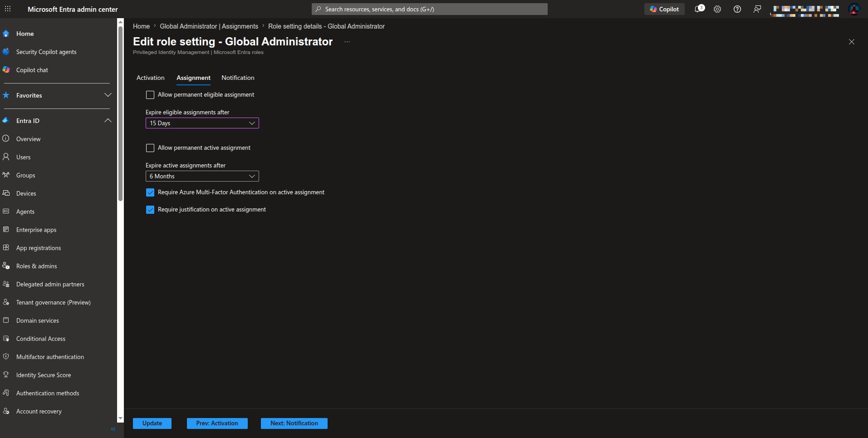Click the Users person icon
The height and width of the screenshot is (438, 868).
coord(6,157)
